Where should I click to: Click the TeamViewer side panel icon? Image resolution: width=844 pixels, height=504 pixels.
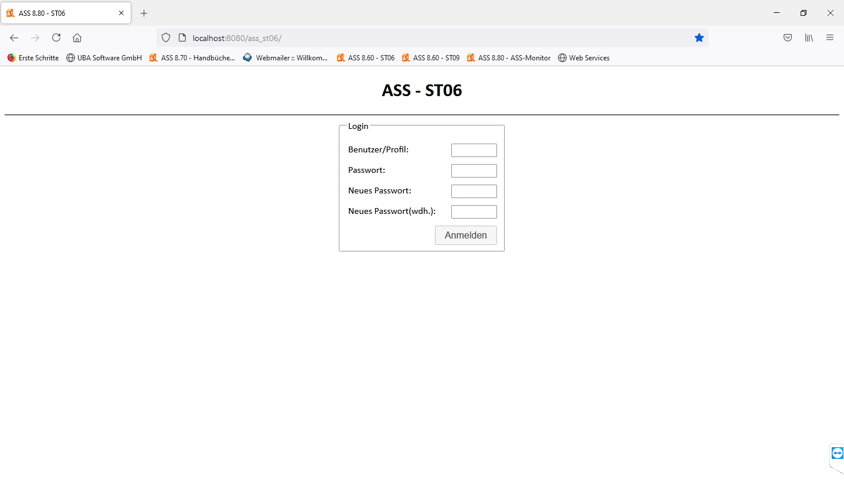[837, 453]
